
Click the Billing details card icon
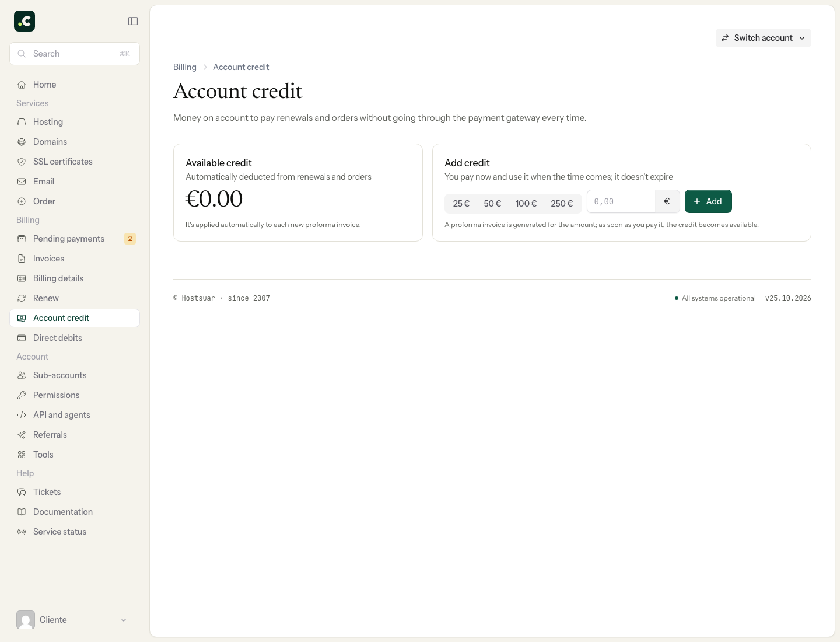pyautogui.click(x=22, y=278)
